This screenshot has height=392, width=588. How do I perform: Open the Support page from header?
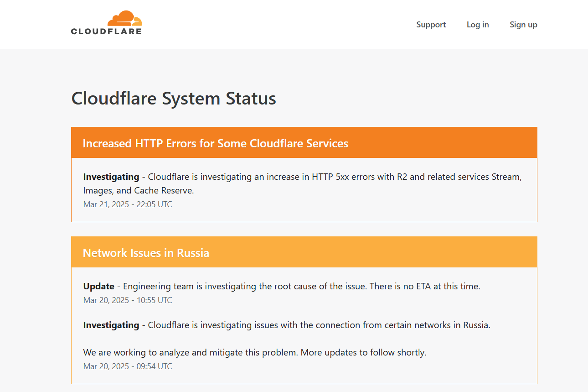pyautogui.click(x=431, y=25)
